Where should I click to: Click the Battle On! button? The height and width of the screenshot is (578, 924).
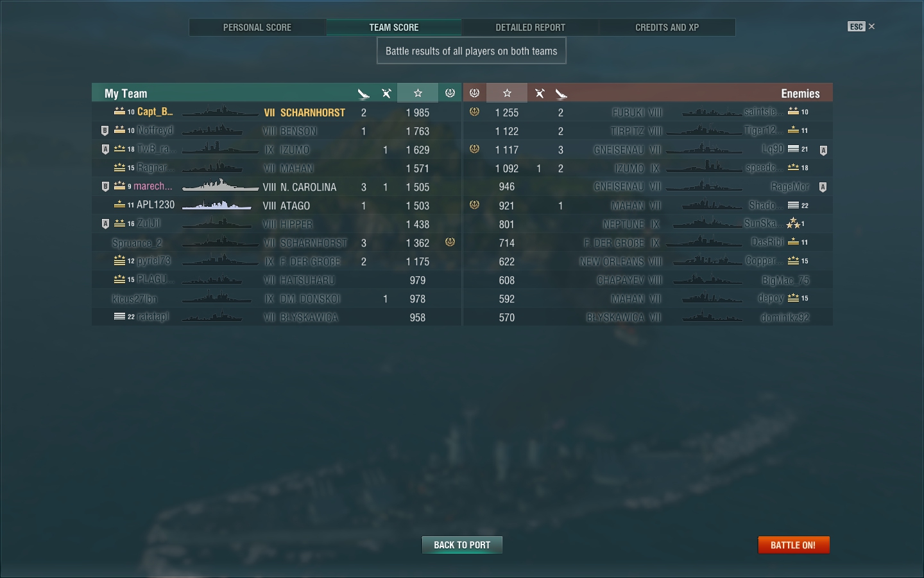(x=794, y=545)
